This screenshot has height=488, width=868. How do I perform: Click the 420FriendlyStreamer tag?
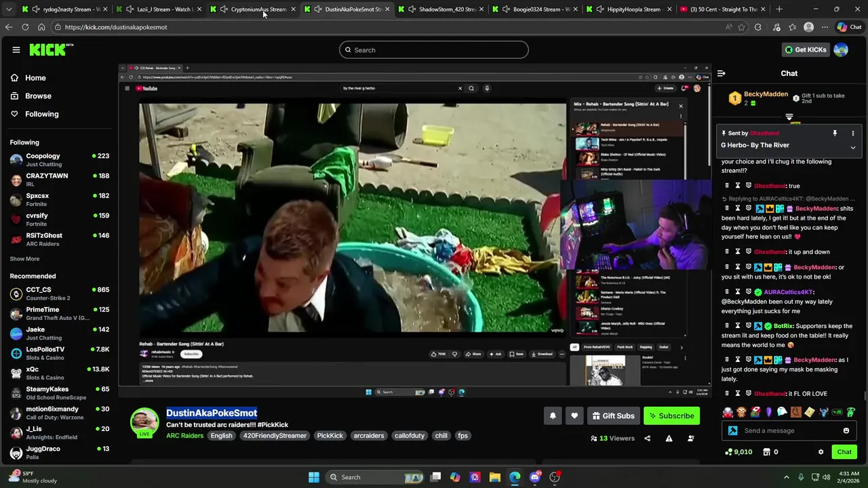275,436
